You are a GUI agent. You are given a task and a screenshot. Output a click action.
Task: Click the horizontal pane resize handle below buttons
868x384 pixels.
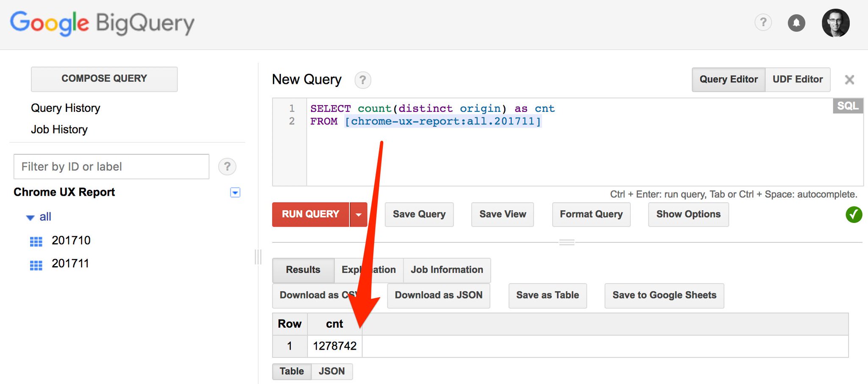(x=567, y=242)
